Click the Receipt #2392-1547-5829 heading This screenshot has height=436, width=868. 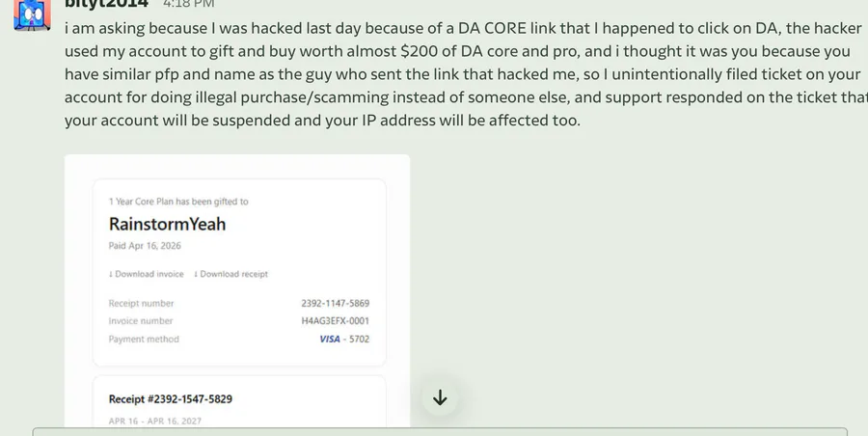(x=170, y=399)
